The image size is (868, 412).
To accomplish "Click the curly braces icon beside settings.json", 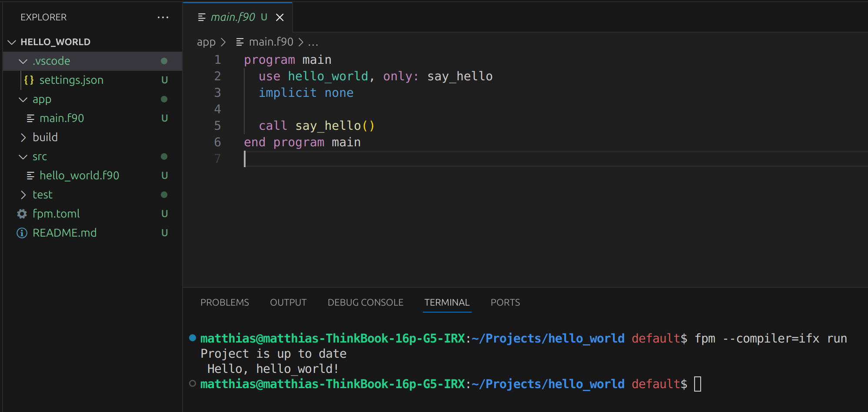I will [29, 80].
